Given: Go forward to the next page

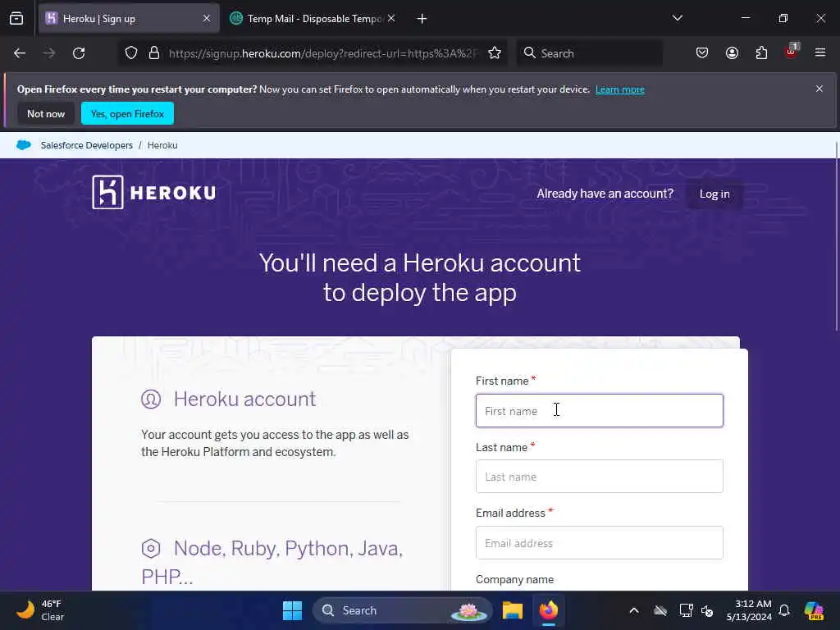Looking at the screenshot, I should point(49,53).
